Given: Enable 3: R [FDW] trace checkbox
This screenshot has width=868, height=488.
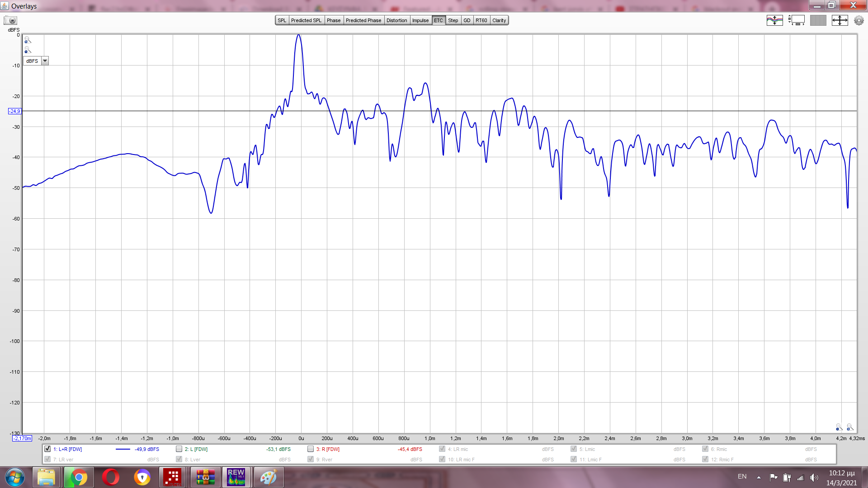Looking at the screenshot, I should coord(311,449).
